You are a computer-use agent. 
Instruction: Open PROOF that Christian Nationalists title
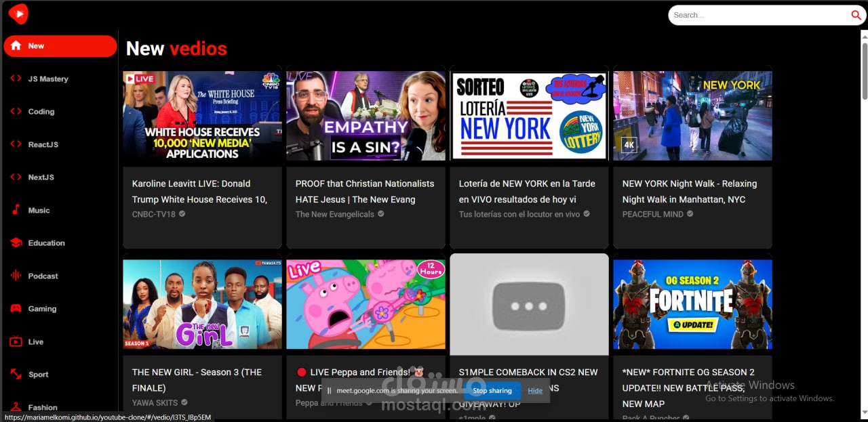(365, 192)
